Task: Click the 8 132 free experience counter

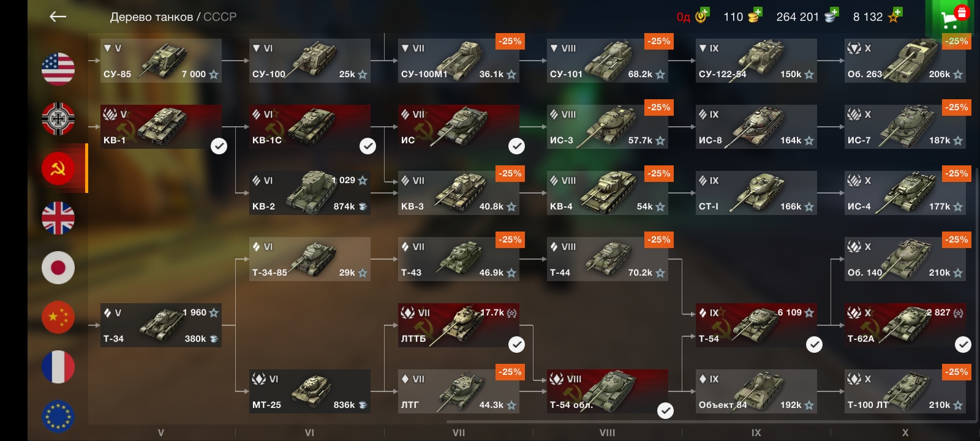Action: 867,17
